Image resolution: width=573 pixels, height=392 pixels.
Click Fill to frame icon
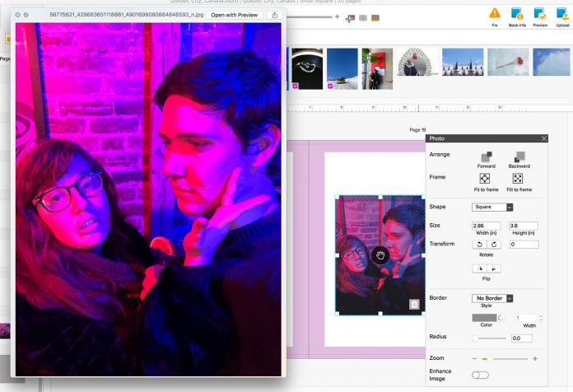(518, 179)
